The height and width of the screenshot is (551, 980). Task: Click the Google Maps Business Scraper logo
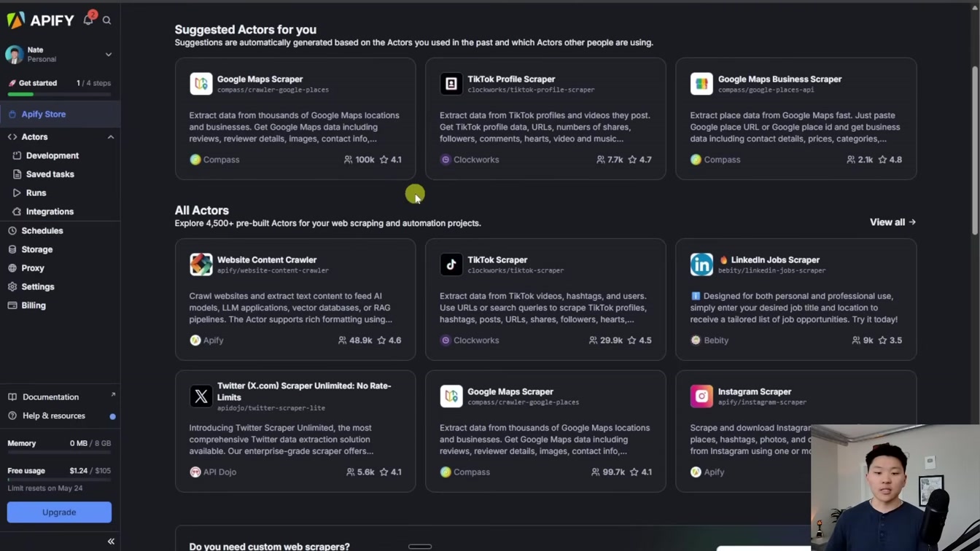click(x=701, y=84)
